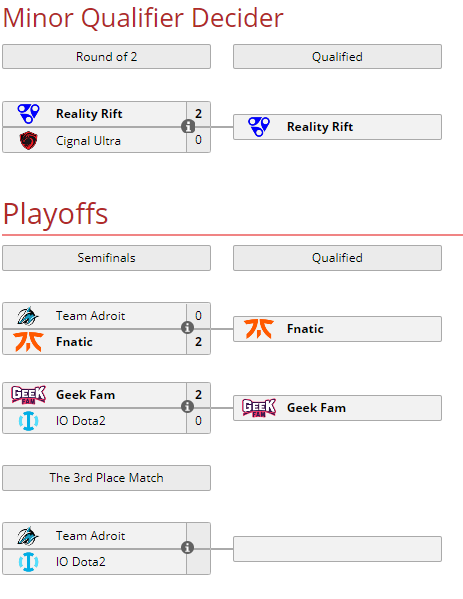Click empty 3rd place winner slot
Screen dimensions: 463x599
[x=337, y=549]
